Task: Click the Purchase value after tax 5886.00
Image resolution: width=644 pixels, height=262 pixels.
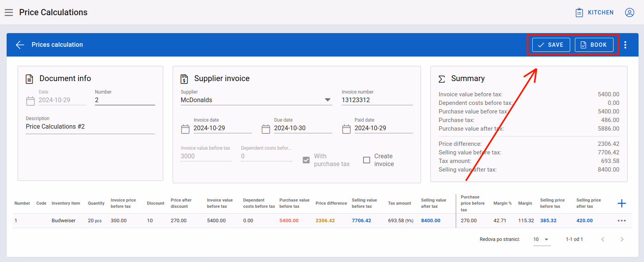Action: point(608,129)
